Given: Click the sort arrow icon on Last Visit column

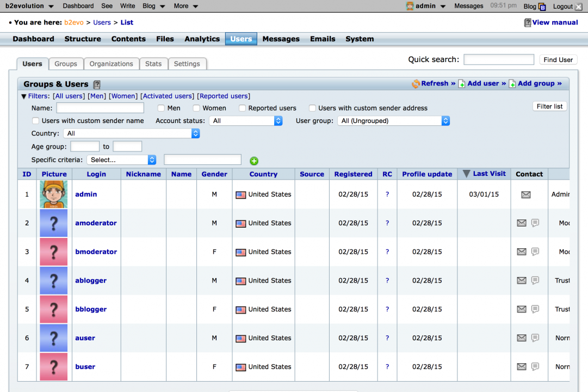Looking at the screenshot, I should (x=466, y=174).
